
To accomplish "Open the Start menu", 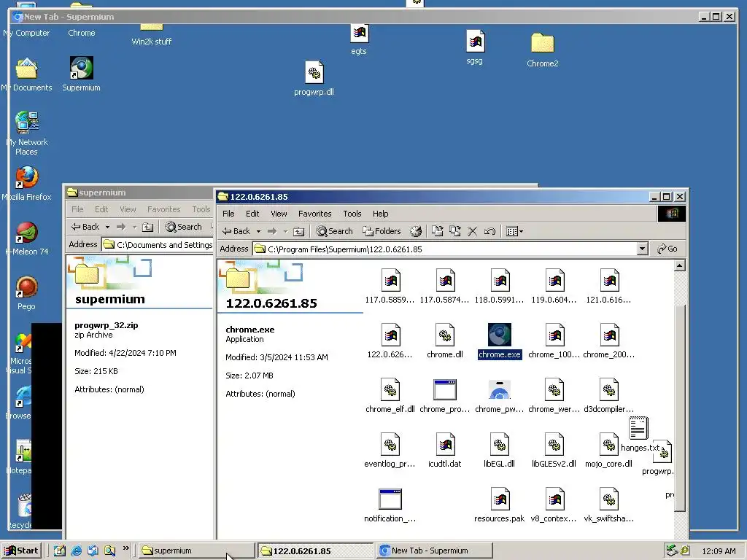I will [x=21, y=551].
